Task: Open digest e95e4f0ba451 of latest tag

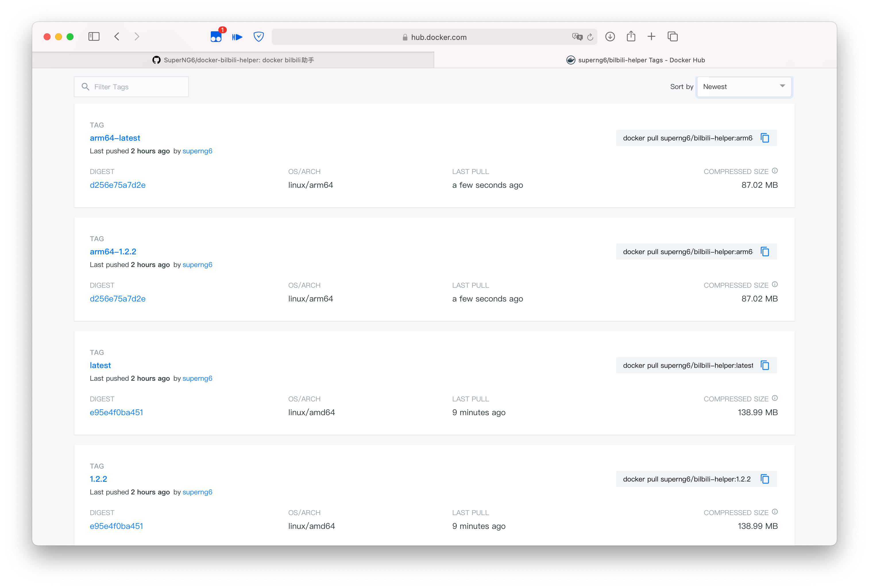Action: (116, 412)
